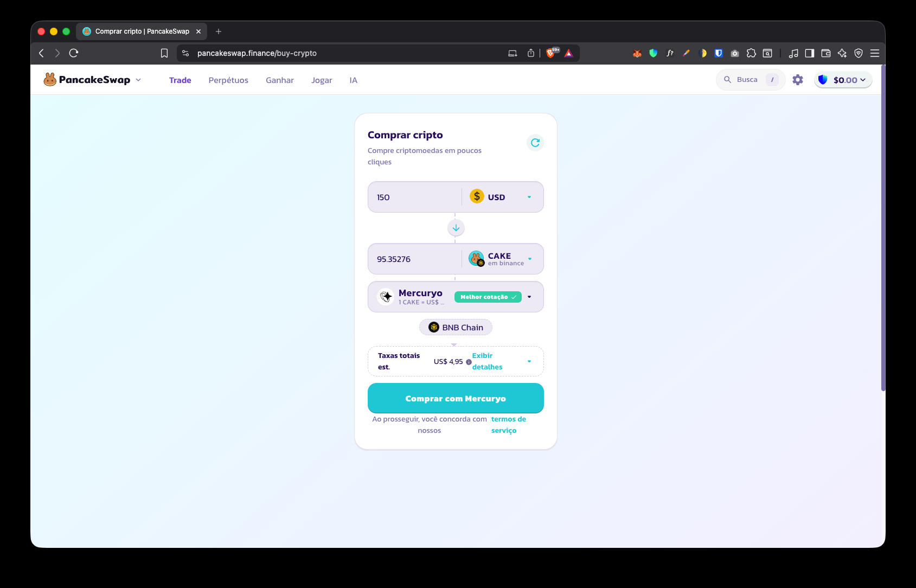Click the Brave VPN shield icon

859,53
